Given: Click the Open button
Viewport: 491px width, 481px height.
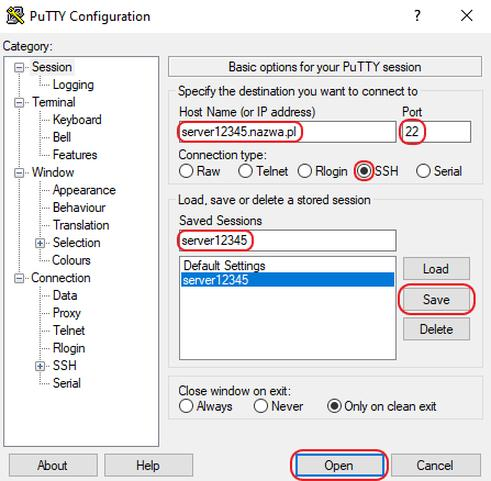Looking at the screenshot, I should (339, 465).
